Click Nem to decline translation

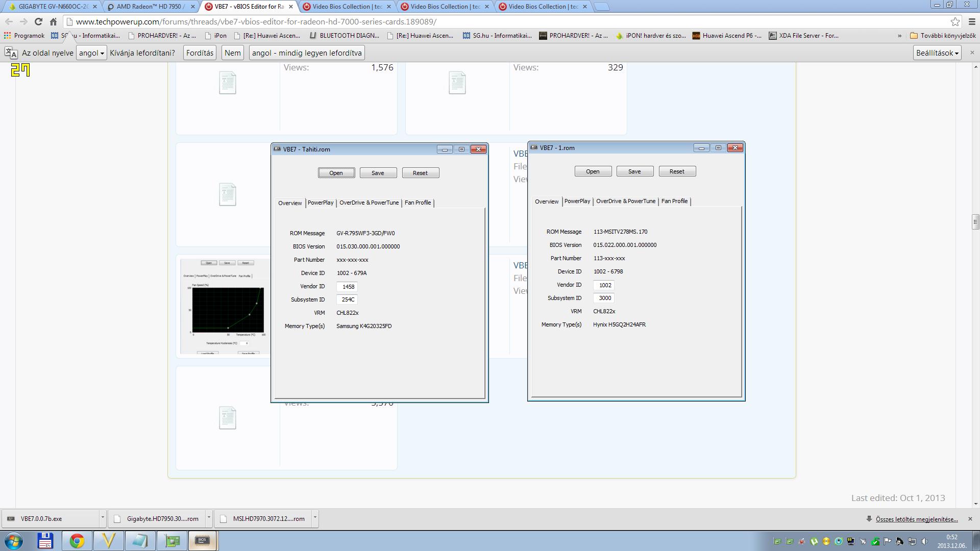[x=232, y=53]
